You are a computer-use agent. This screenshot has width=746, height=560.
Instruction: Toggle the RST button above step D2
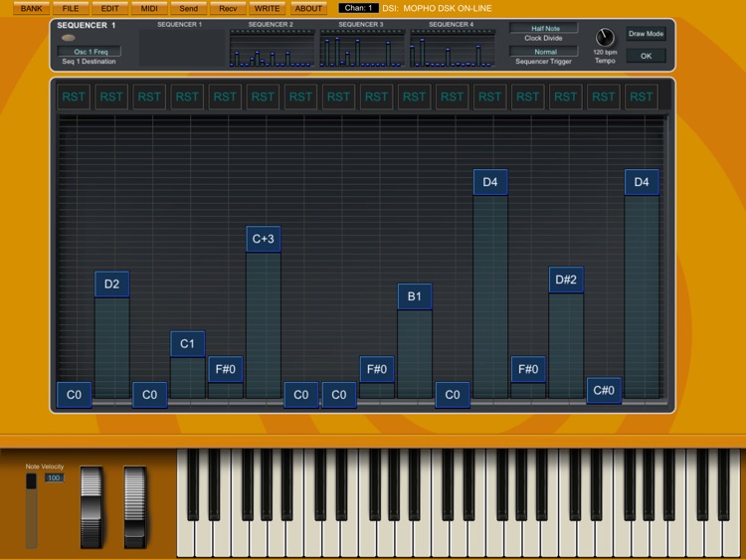pos(111,97)
